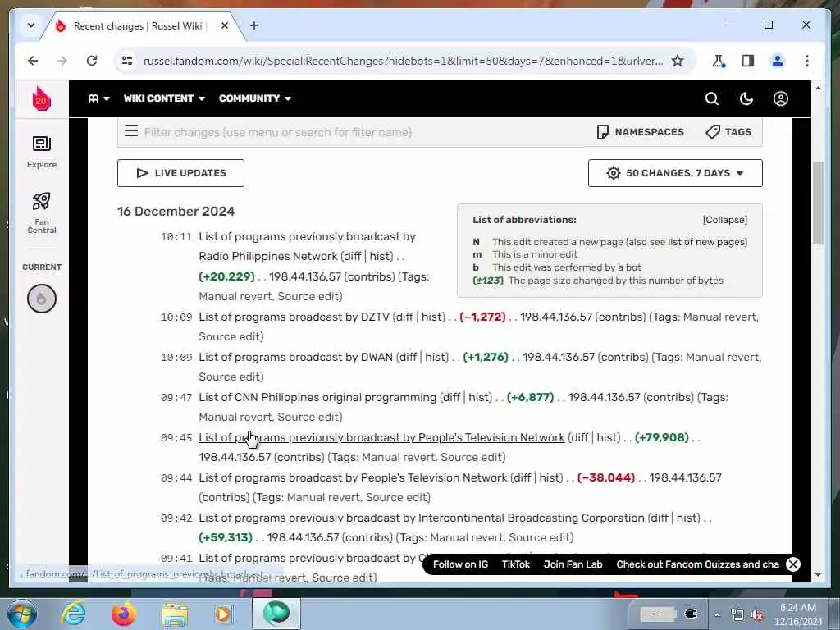Click the taskbar clock showing 6:24 AM
Screen dimensions: 840x630
click(798, 614)
